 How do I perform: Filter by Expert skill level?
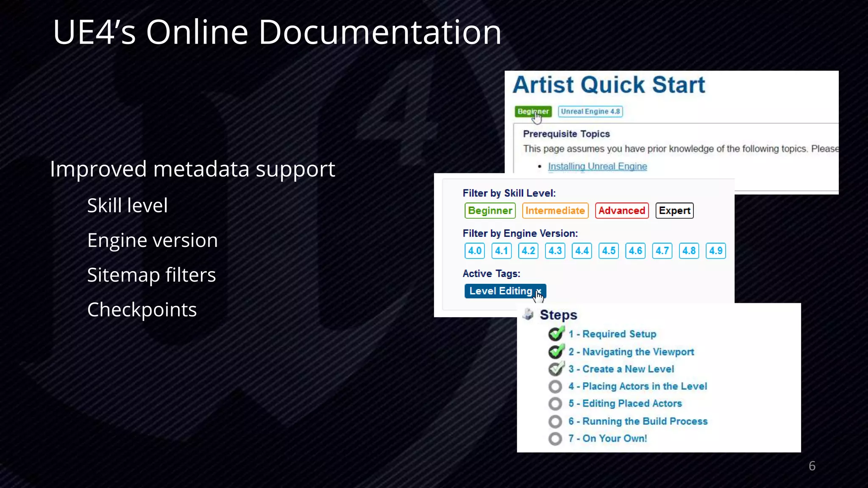coord(674,211)
